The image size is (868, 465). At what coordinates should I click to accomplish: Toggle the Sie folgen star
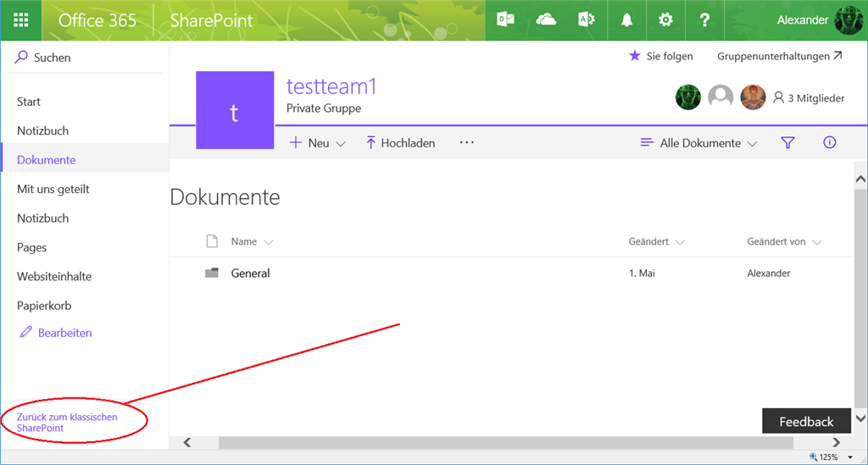click(x=635, y=56)
